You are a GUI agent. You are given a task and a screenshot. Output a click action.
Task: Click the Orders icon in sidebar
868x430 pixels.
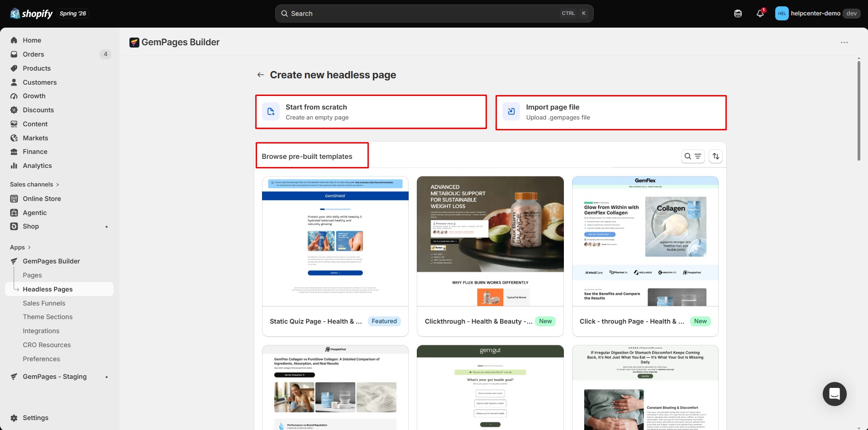point(14,54)
